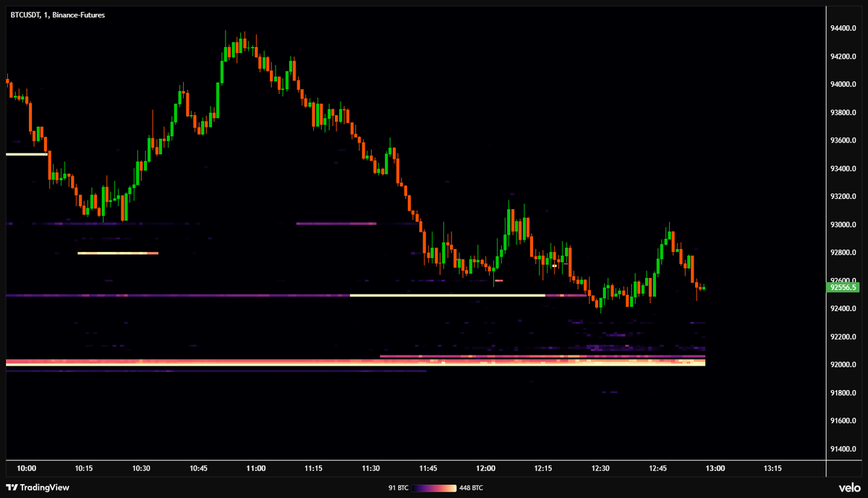Image resolution: width=868 pixels, height=498 pixels.
Task: Click the 93400.0 price axis label
Action: [x=845, y=169]
